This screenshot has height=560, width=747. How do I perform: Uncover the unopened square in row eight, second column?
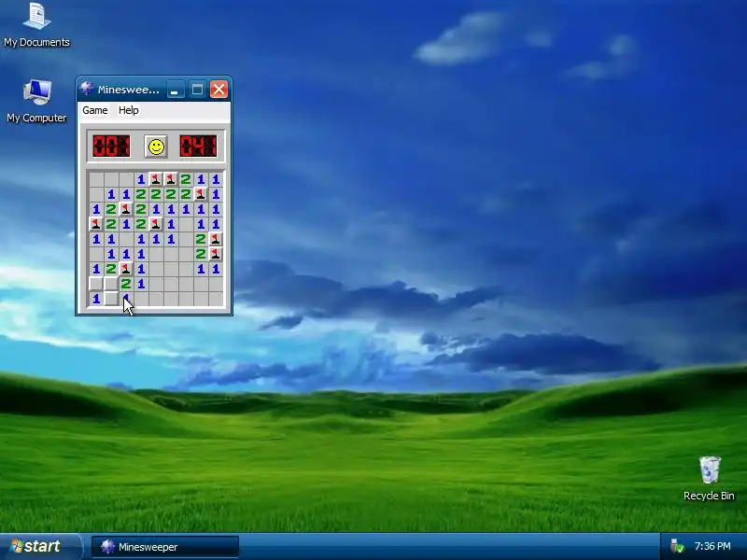tap(111, 284)
